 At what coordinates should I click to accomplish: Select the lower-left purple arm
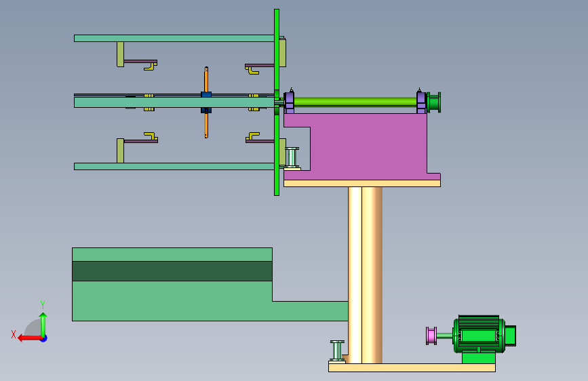(x=140, y=142)
